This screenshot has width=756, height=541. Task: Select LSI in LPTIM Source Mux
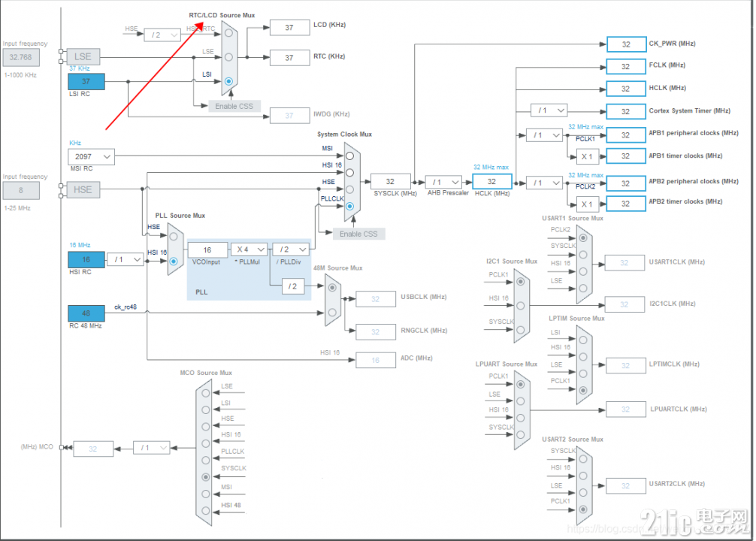pos(583,340)
